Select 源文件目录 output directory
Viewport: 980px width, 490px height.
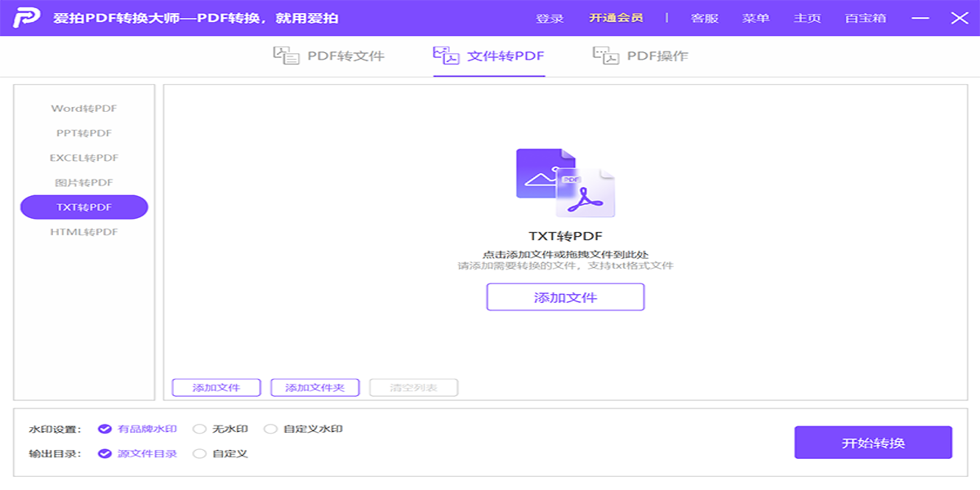pos(137,453)
